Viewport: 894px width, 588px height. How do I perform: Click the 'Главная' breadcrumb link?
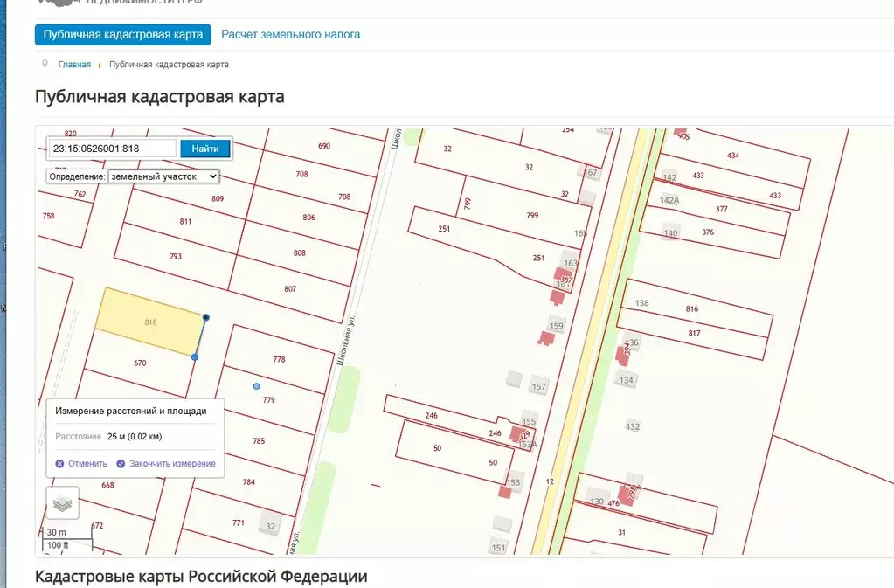[x=74, y=65]
